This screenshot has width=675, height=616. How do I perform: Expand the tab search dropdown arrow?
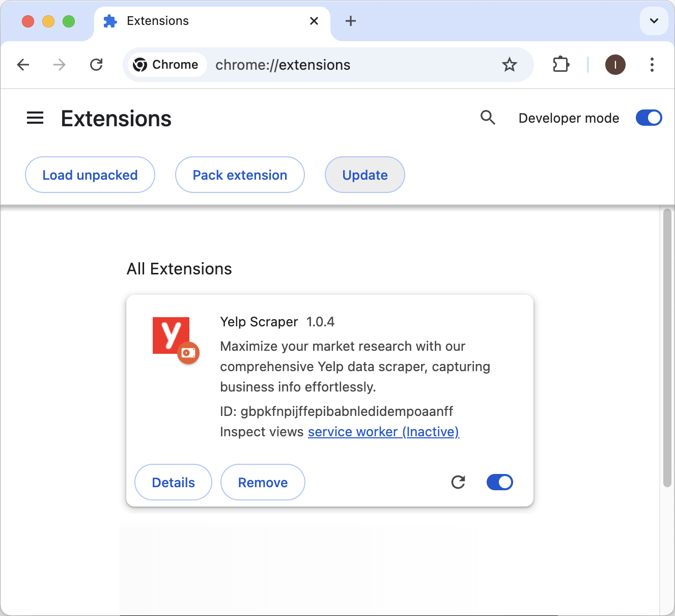[x=654, y=21]
